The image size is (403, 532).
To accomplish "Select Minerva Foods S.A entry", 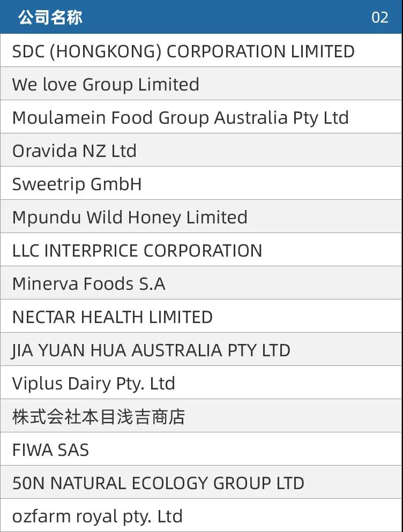I will click(x=202, y=283).
